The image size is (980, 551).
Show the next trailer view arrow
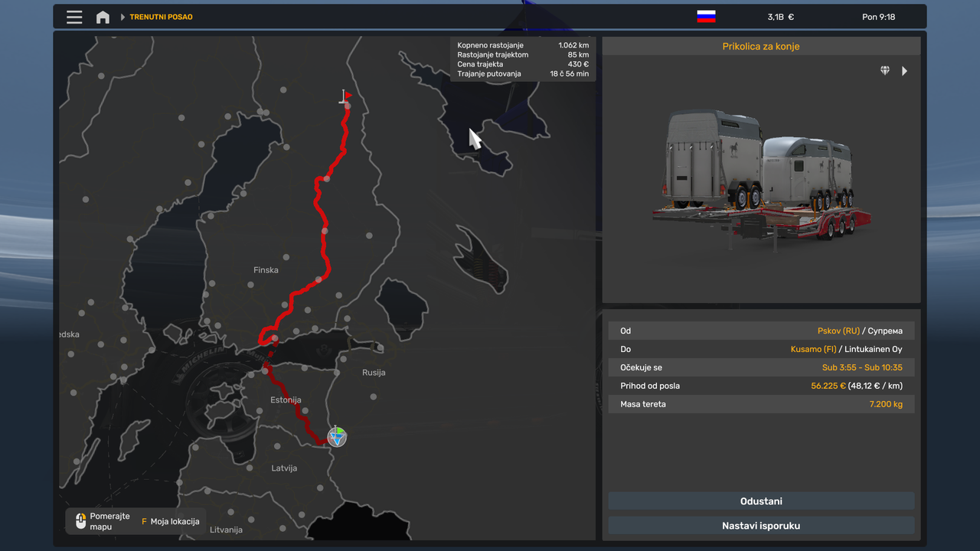coord(904,70)
